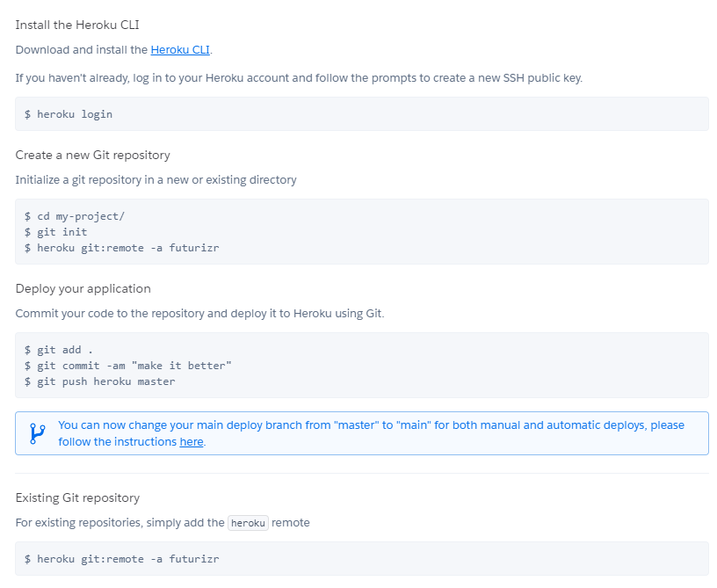
Task: Follow the 'here' branch instructions link
Action: point(192,442)
